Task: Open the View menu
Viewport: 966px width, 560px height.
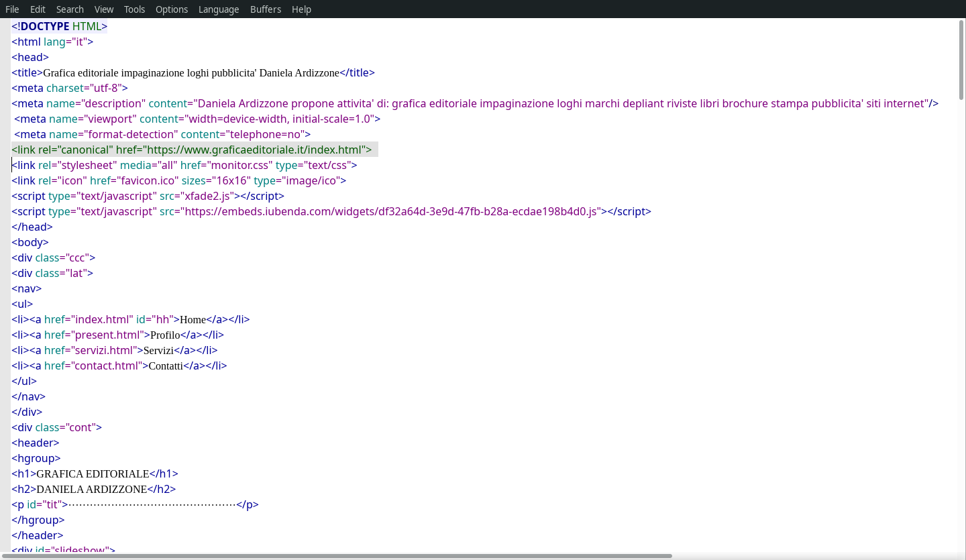Action: (103, 9)
